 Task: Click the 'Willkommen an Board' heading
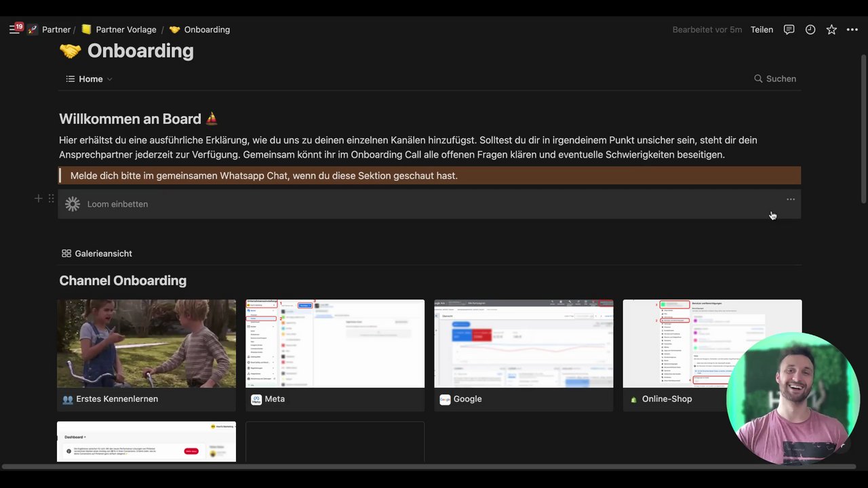[130, 119]
